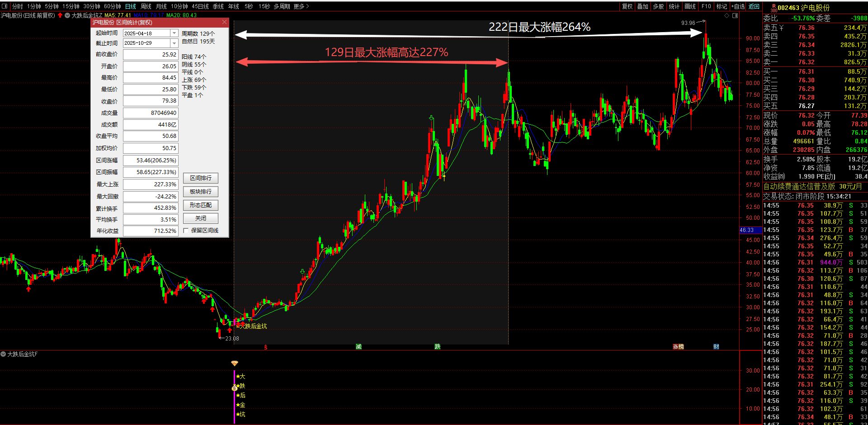Click the 财 event marker below the chart
The width and height of the screenshot is (868, 425).
click(716, 347)
